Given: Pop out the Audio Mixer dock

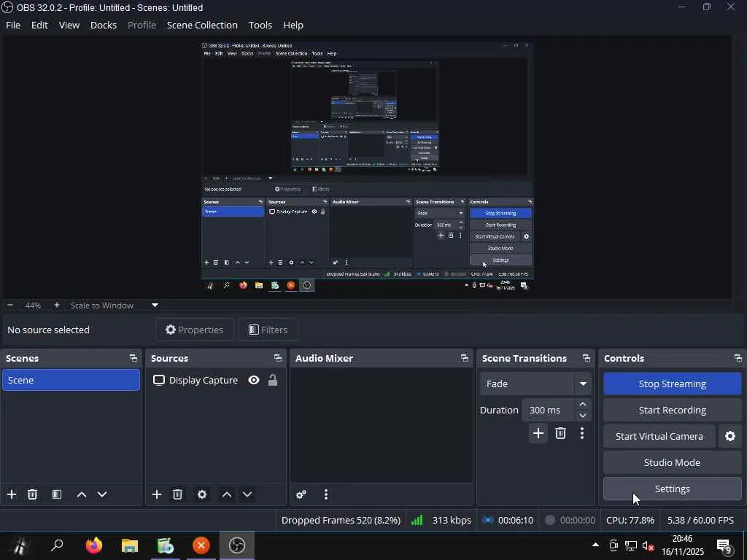Looking at the screenshot, I should click(465, 358).
